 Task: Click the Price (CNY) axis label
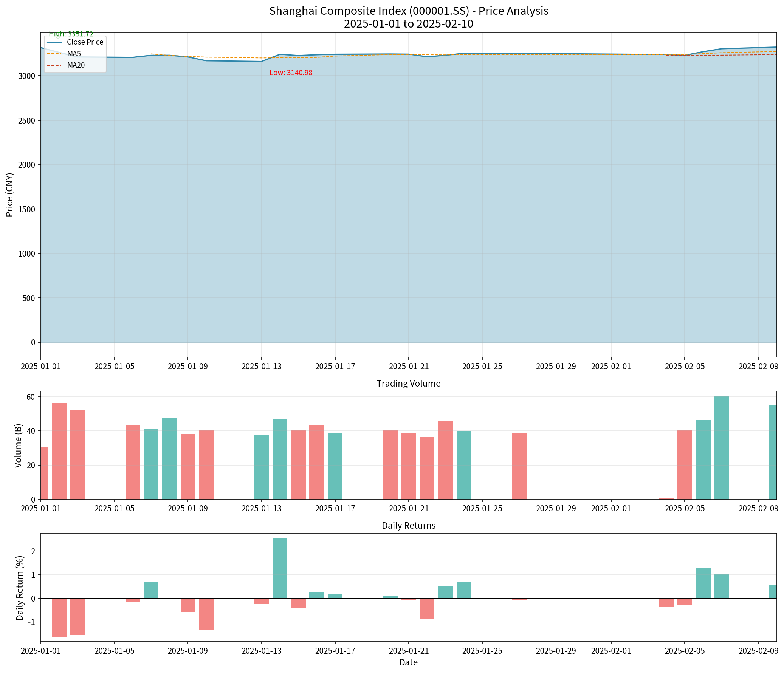(10, 195)
